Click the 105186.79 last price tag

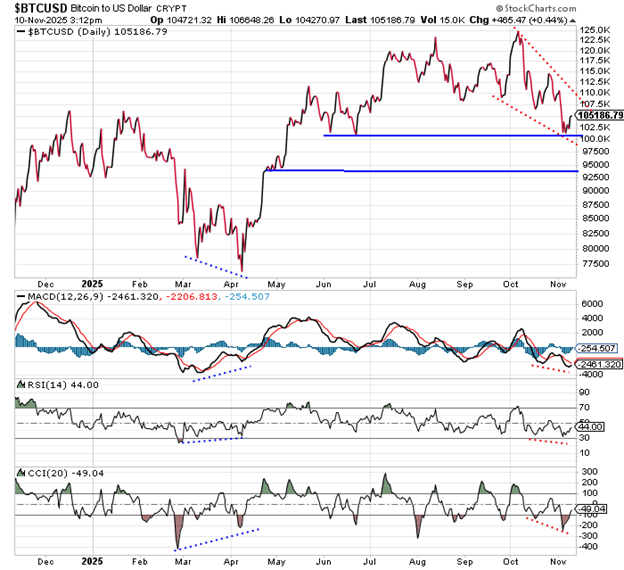point(599,115)
